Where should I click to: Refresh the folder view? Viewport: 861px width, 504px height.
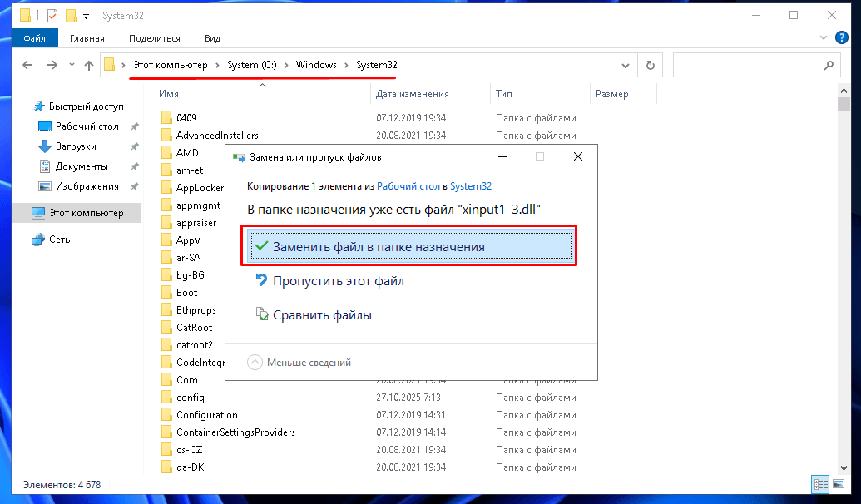(x=650, y=64)
